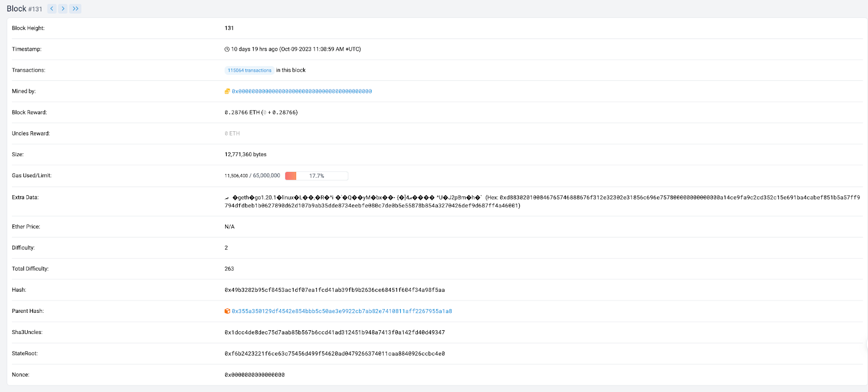This screenshot has width=868, height=392.
Task: Click the Block #131 page heading
Action: (24, 9)
